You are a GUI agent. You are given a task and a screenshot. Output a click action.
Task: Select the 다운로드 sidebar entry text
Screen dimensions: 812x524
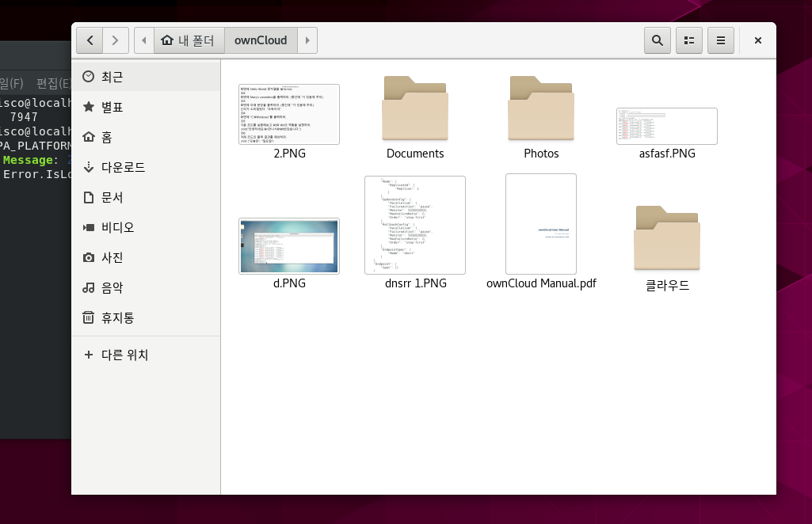click(124, 167)
